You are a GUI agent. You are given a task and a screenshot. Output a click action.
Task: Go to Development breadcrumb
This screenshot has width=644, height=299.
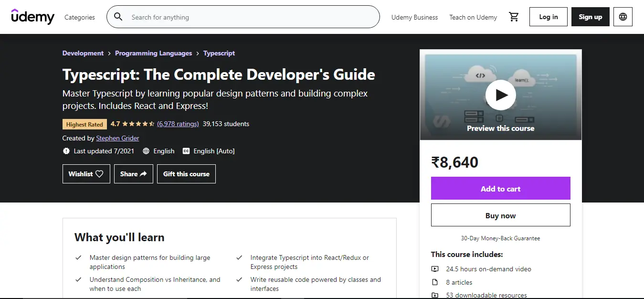pos(83,53)
